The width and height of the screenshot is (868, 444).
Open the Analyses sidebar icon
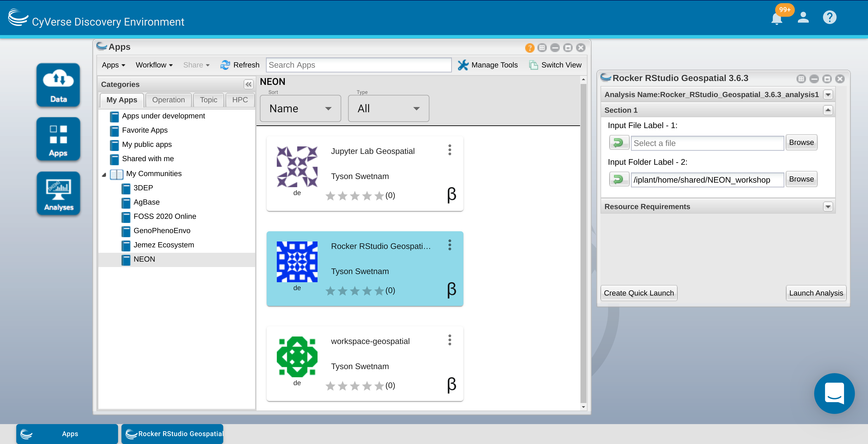(58, 193)
